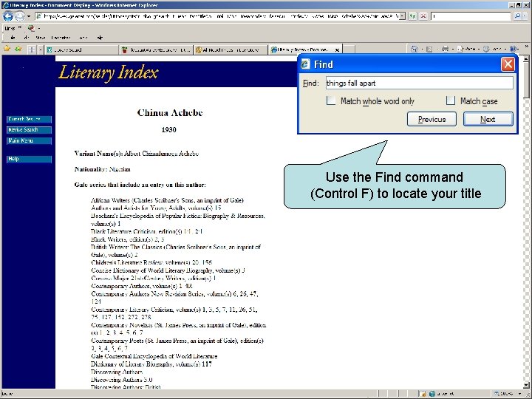Click the Next button in Find dialog

coord(488,119)
